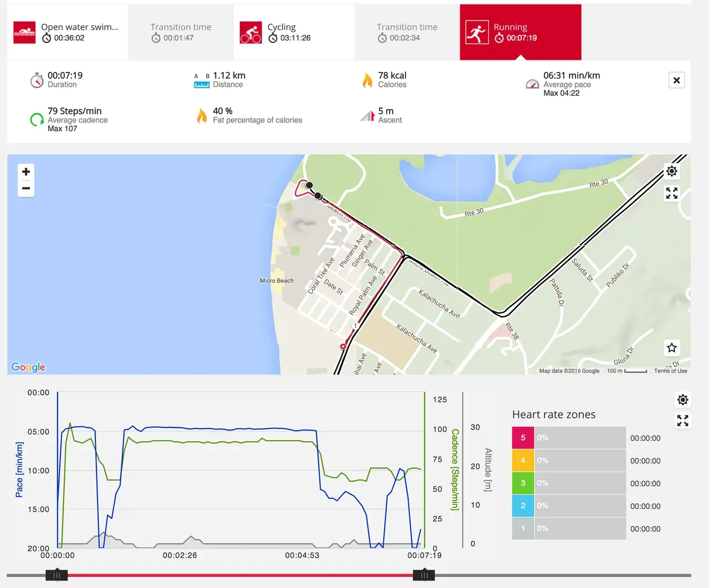Expand the pace chart to fullscreen

point(682,421)
